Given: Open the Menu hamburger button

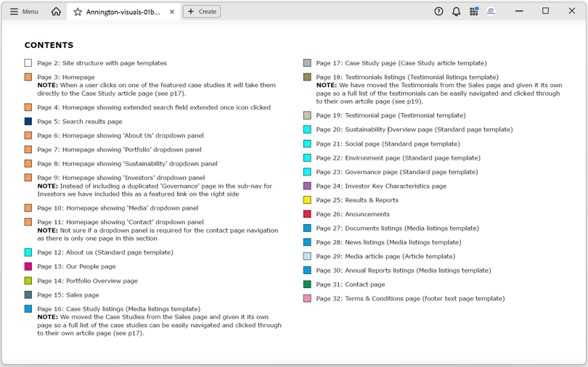Looking at the screenshot, I should pyautogui.click(x=24, y=12).
